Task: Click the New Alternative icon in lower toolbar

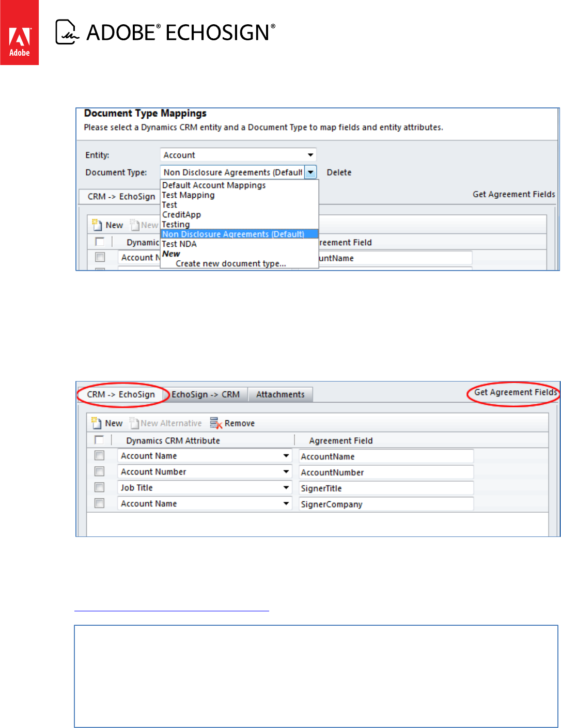Action: pyautogui.click(x=134, y=423)
